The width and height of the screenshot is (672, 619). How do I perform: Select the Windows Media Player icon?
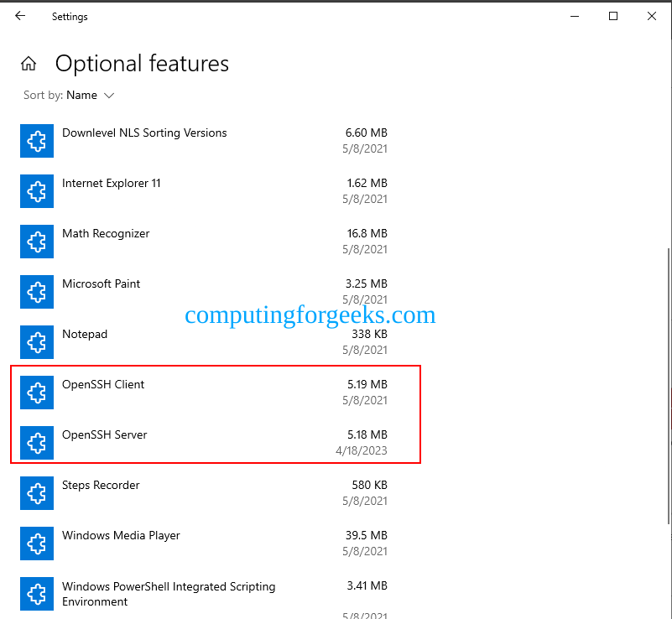tap(36, 544)
